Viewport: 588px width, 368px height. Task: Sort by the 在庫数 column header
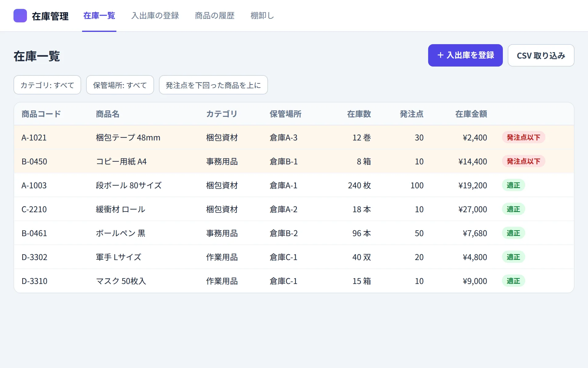359,114
